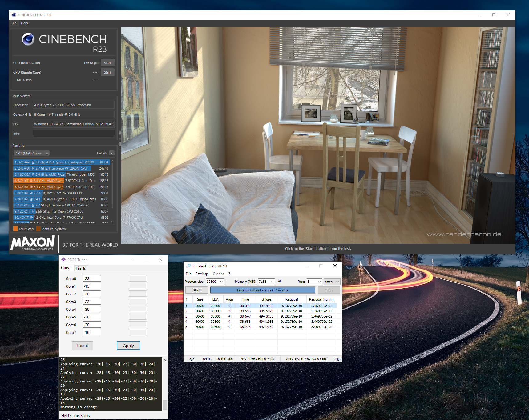
Task: Open the CPU (Multi Core) ranking dropdown
Action: pos(31,153)
